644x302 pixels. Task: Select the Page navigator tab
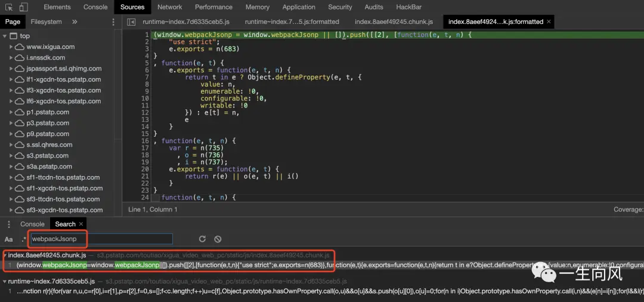(13, 21)
